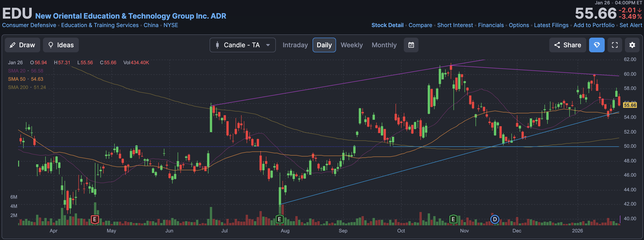The image size is (644, 240).
Task: Switch to Weekly timeframe
Action: pyautogui.click(x=351, y=45)
